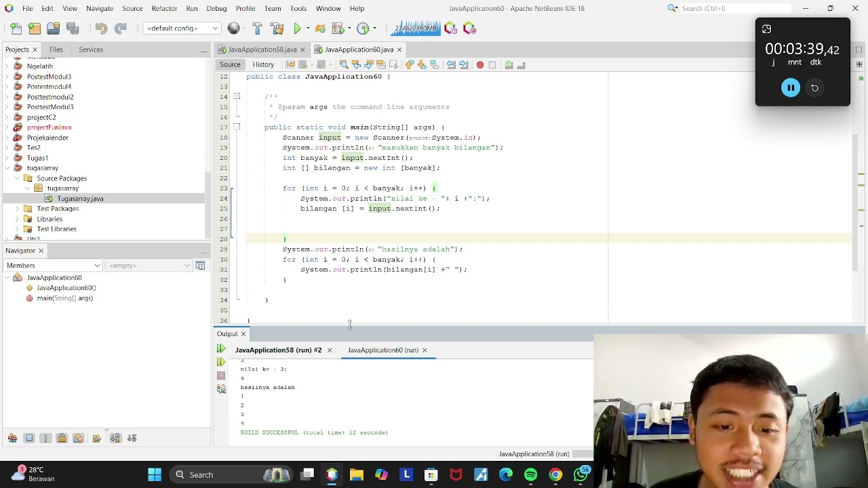This screenshot has height=488, width=868.
Task: Open JavaApplication58 (run) #2 output tab
Action: tap(278, 350)
